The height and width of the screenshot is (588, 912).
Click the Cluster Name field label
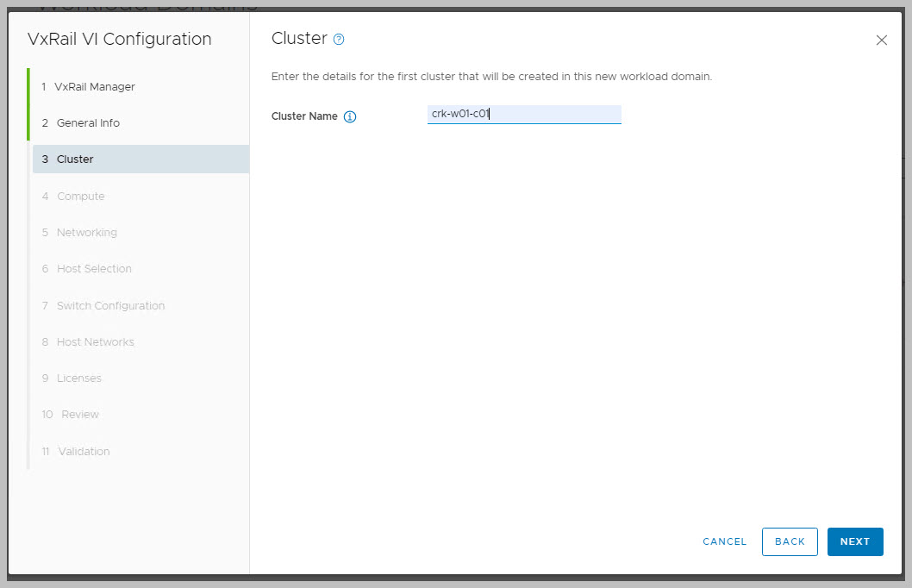click(x=304, y=116)
